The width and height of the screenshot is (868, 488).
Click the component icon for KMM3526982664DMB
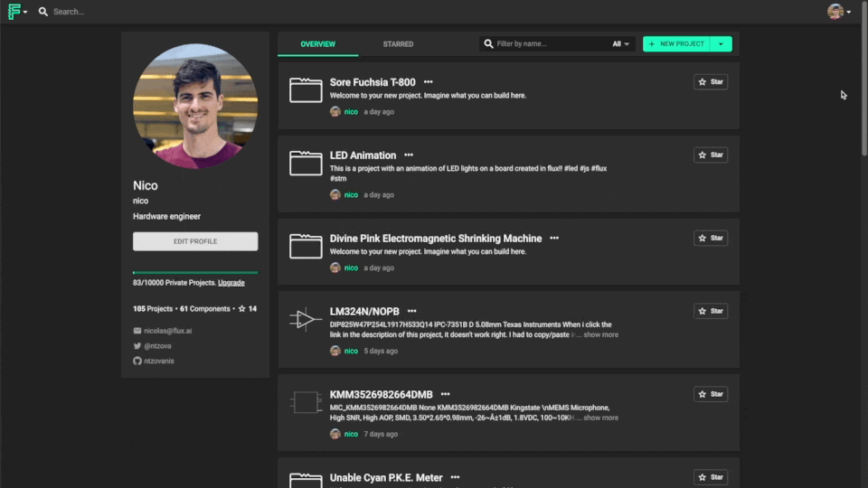coord(306,402)
